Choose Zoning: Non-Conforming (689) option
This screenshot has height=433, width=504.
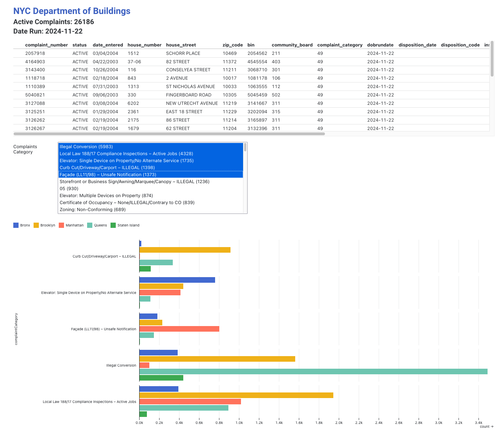[x=92, y=210]
